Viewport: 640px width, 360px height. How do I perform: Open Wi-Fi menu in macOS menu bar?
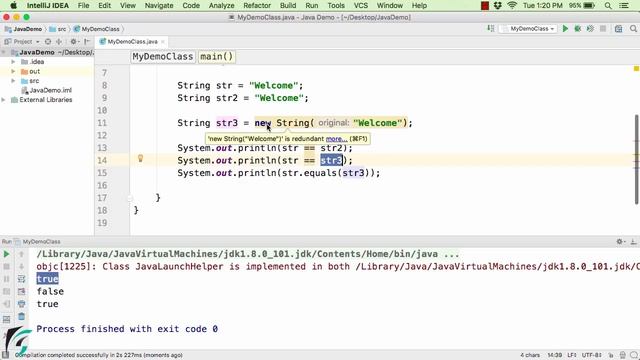[x=512, y=6]
